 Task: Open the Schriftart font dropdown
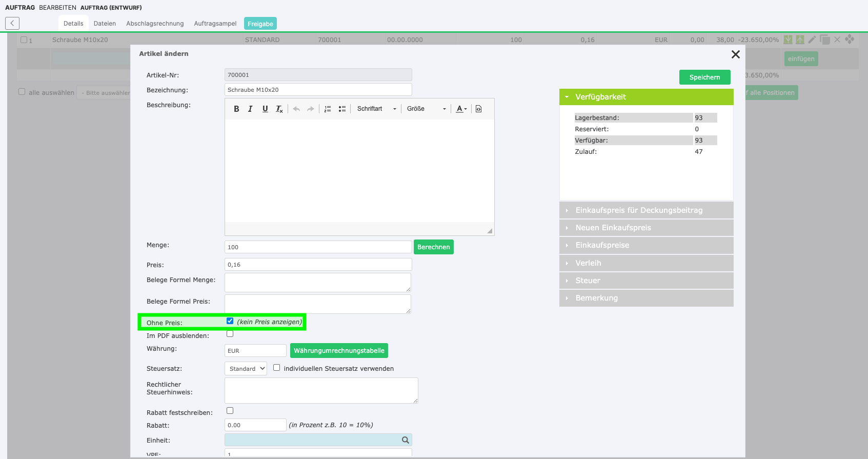tap(376, 109)
